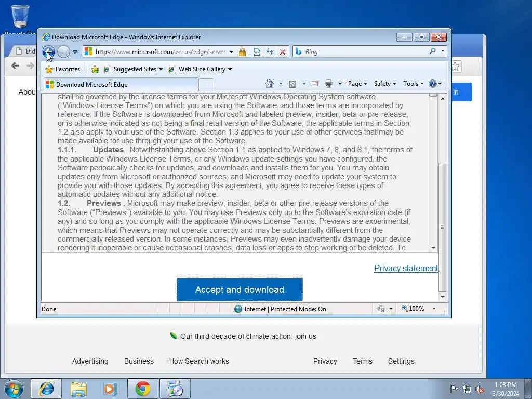Click the license text box scroll-down arrow
The height and width of the screenshot is (399, 532).
[x=433, y=248]
